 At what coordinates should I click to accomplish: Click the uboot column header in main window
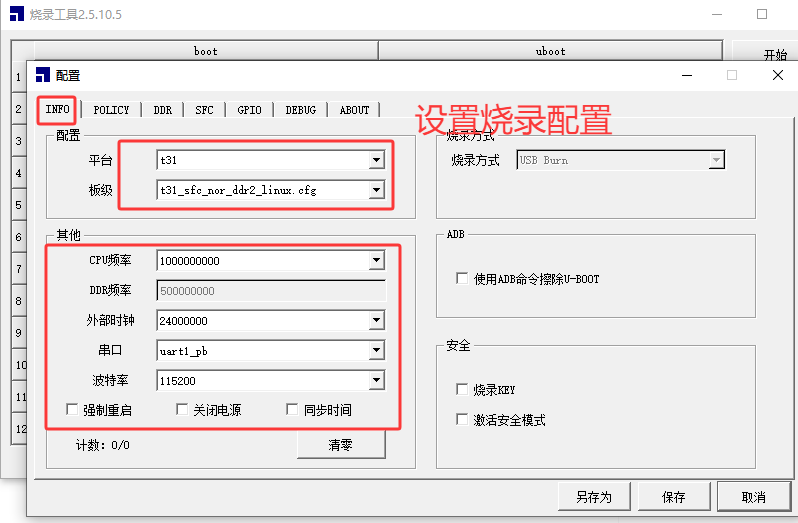[550, 51]
